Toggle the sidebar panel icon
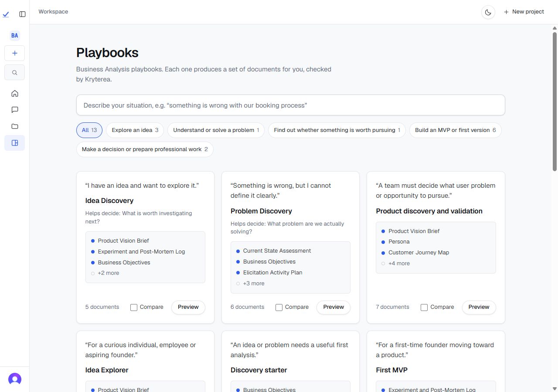 [23, 14]
